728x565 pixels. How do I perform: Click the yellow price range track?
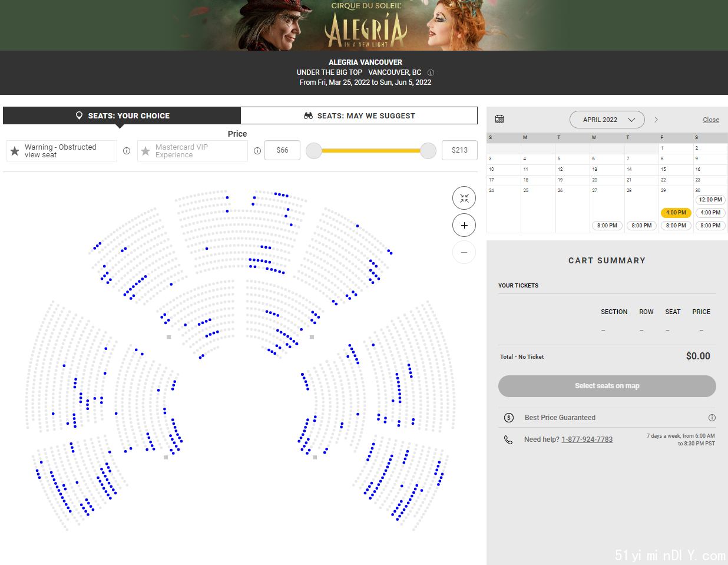371,151
